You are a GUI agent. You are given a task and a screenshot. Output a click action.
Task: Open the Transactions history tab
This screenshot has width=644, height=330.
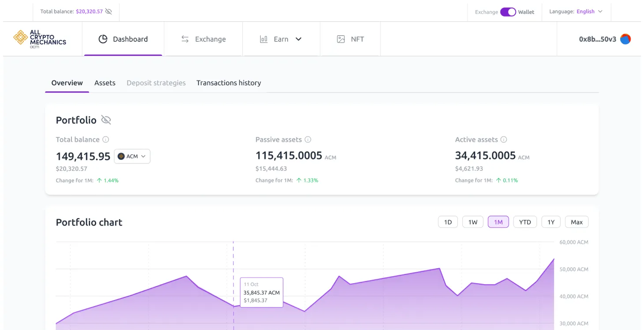(x=228, y=83)
